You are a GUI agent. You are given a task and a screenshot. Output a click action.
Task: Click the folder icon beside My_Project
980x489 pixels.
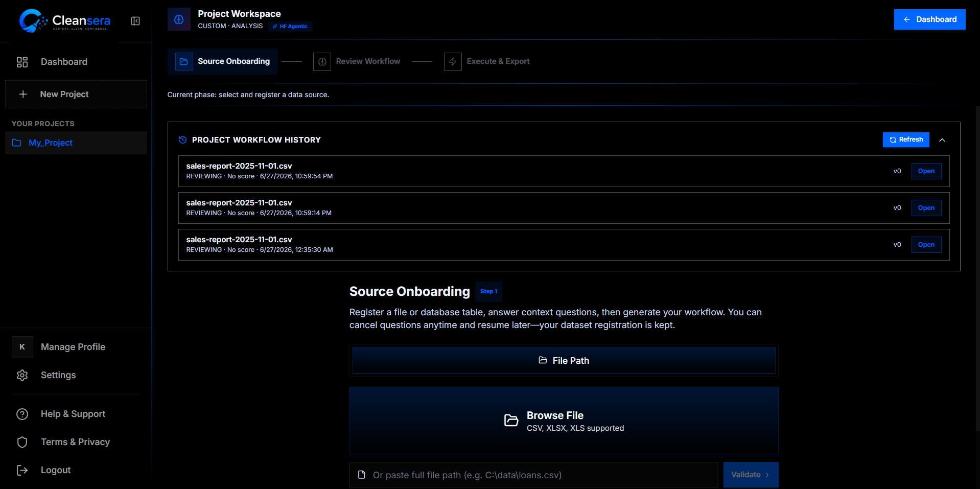pos(17,143)
